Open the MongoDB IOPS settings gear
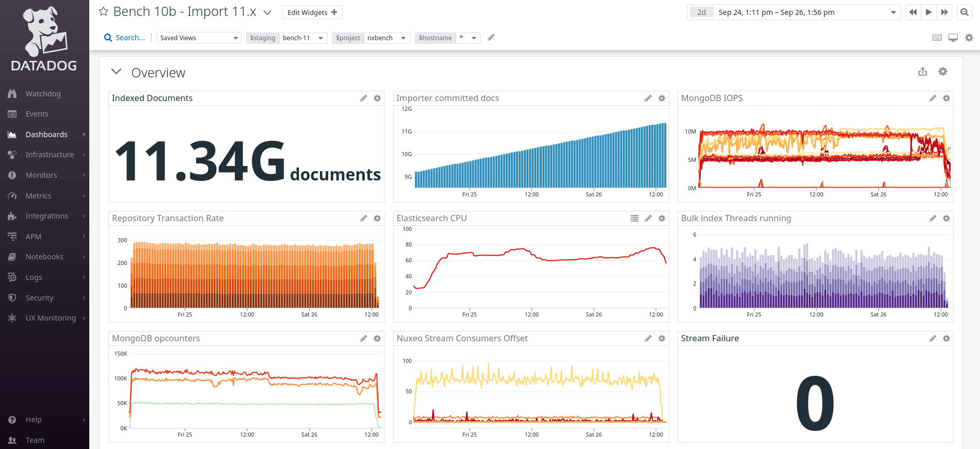The height and width of the screenshot is (449, 980). (946, 98)
